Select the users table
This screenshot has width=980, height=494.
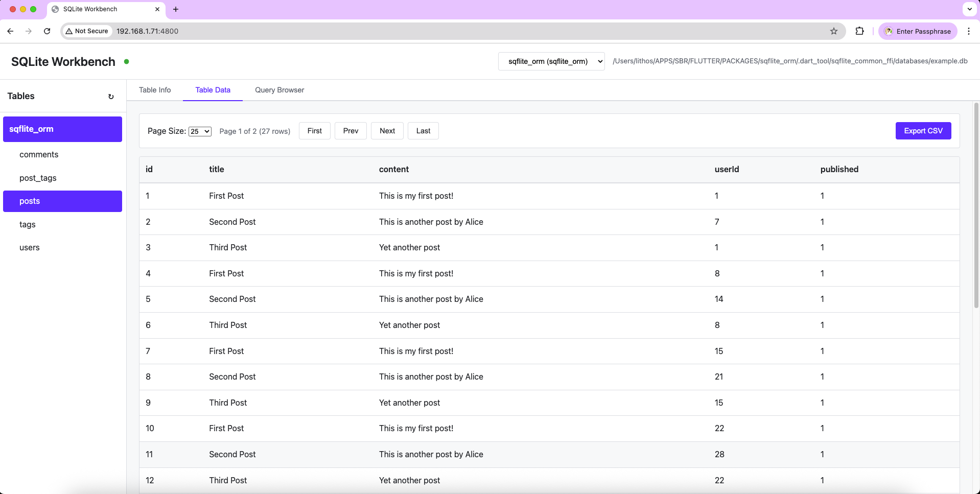tap(29, 247)
